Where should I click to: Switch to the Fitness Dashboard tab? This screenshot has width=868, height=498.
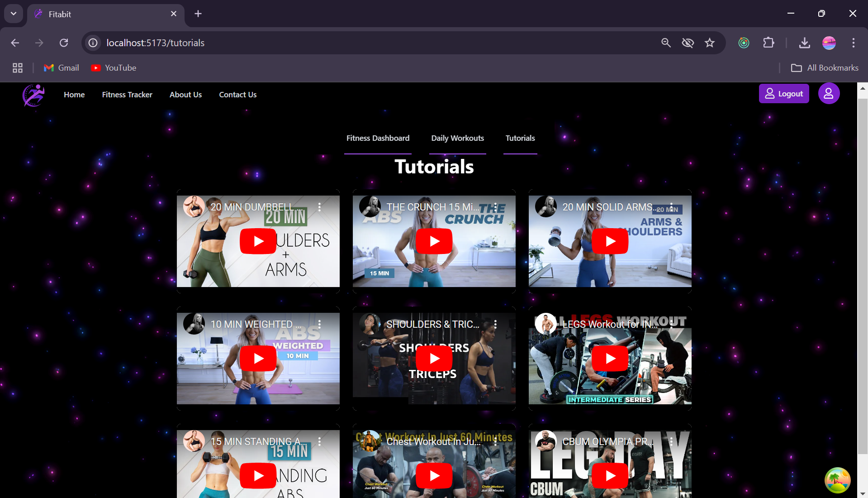(x=378, y=138)
